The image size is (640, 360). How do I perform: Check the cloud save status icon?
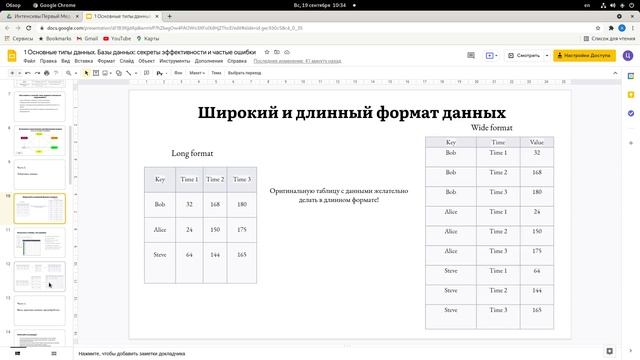point(287,52)
